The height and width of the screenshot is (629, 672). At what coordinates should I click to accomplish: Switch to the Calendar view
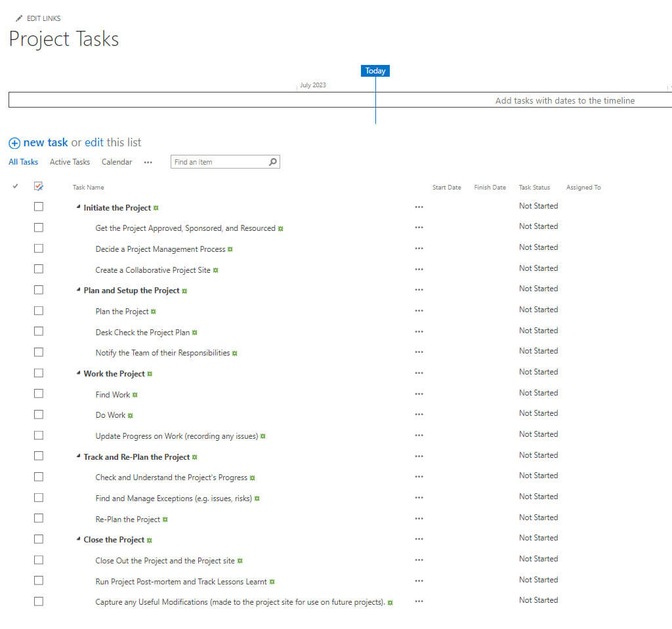[x=117, y=162]
